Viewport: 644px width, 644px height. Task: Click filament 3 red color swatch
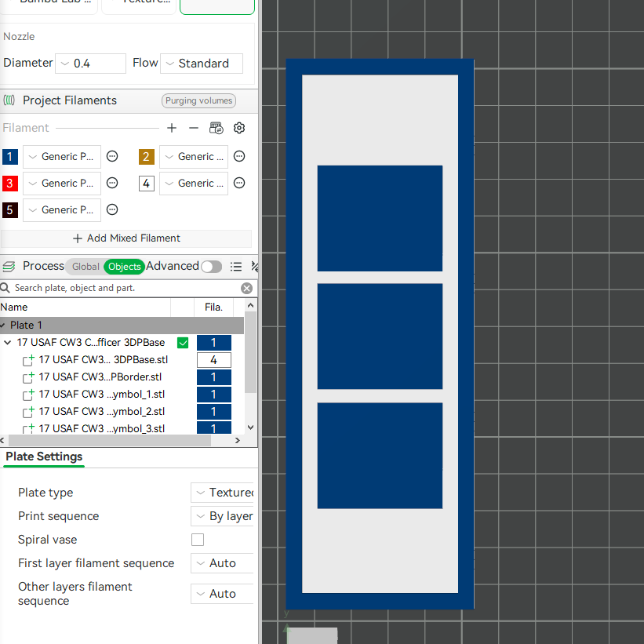click(x=10, y=184)
